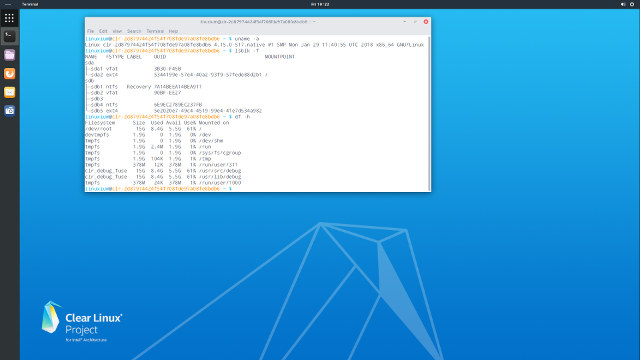Open the Help menu in Terminal
Image resolution: width=640 pixels, height=360 pixels.
173,31
